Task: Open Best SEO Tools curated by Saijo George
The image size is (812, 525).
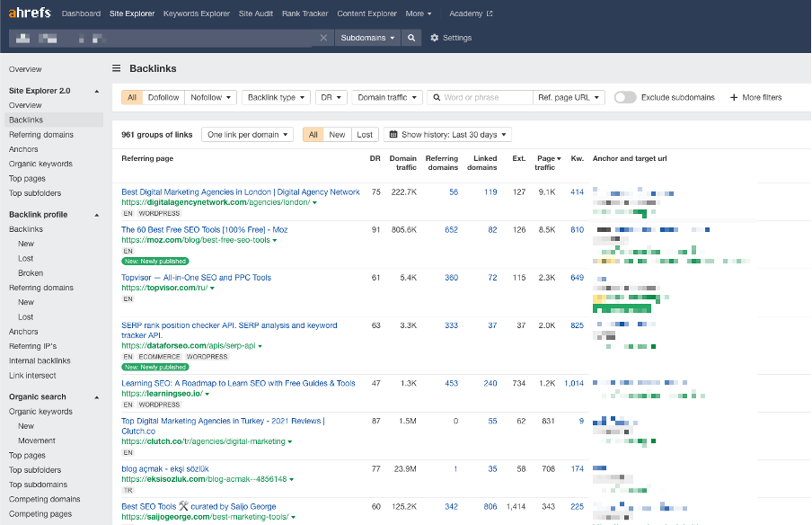Action: tap(199, 506)
